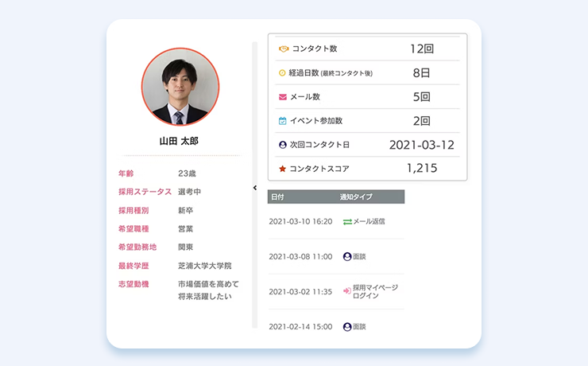Viewport: 588px width, 366px height.
Task: Click the 新卒 value
Action: click(186, 210)
